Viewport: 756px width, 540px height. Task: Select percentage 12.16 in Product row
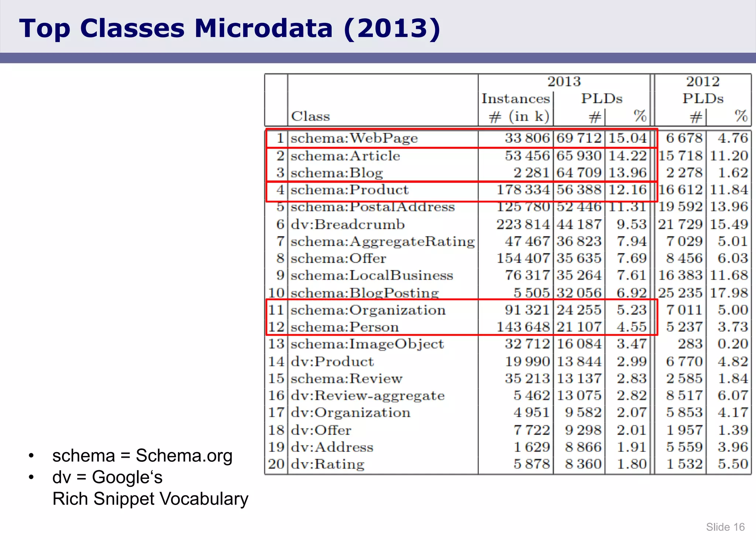click(628, 190)
